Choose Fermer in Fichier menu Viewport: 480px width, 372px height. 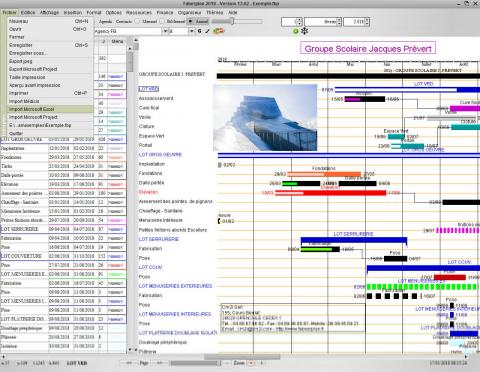(50, 37)
